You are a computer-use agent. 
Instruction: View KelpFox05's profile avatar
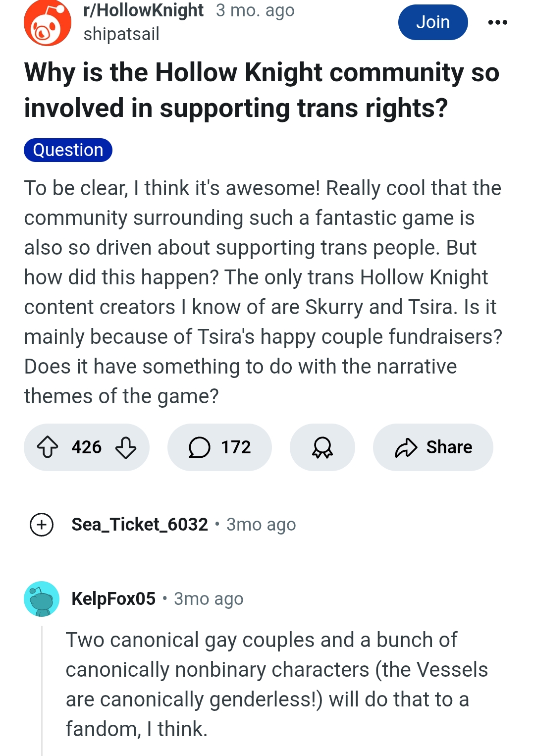tap(42, 598)
